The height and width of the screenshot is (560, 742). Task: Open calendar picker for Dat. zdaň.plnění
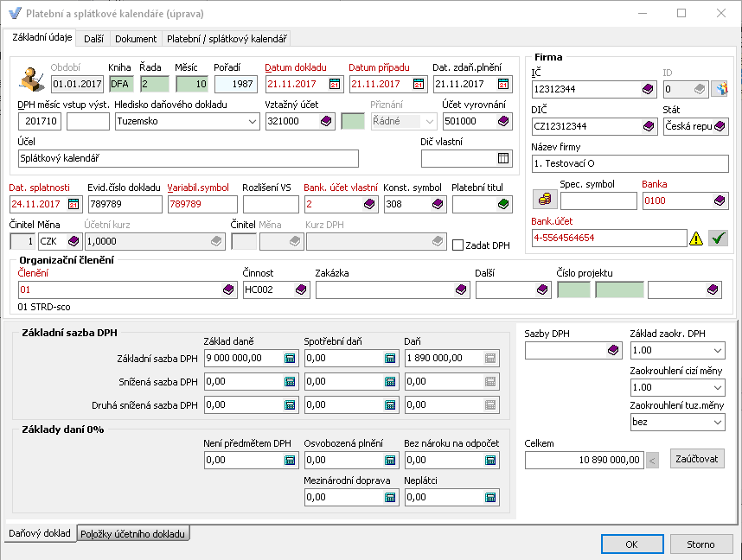[503, 84]
